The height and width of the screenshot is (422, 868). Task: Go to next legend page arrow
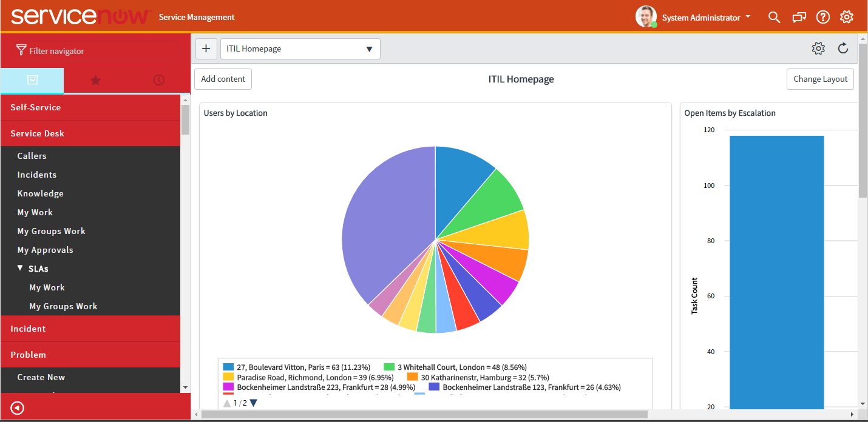pos(254,403)
